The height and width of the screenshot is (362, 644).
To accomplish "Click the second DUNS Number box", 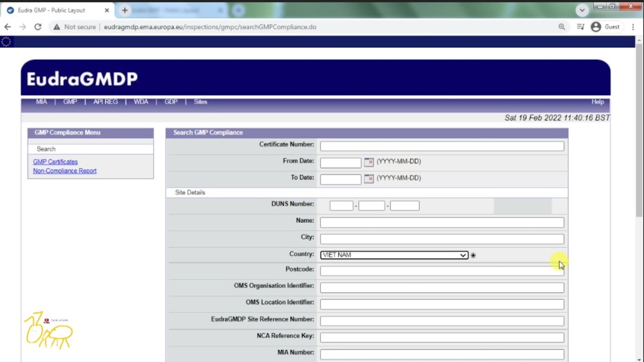I will pyautogui.click(x=371, y=206).
